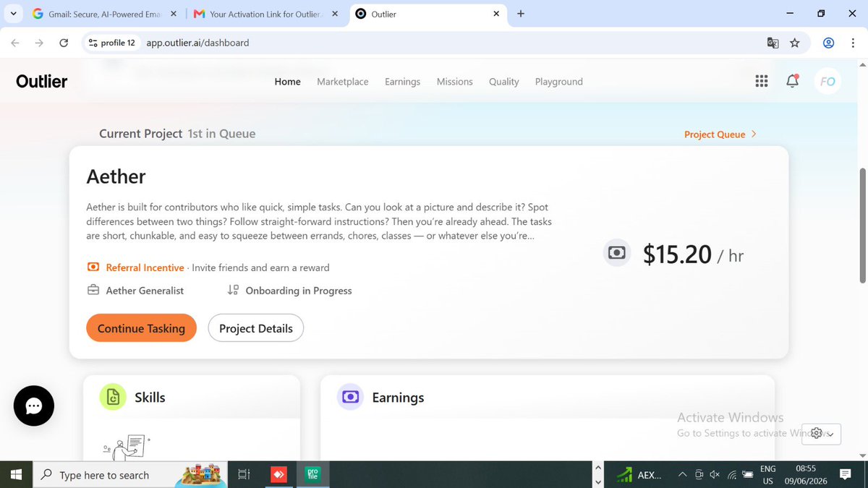Open the Chrome three-dot menu
This screenshot has width=868, height=488.
pyautogui.click(x=851, y=43)
